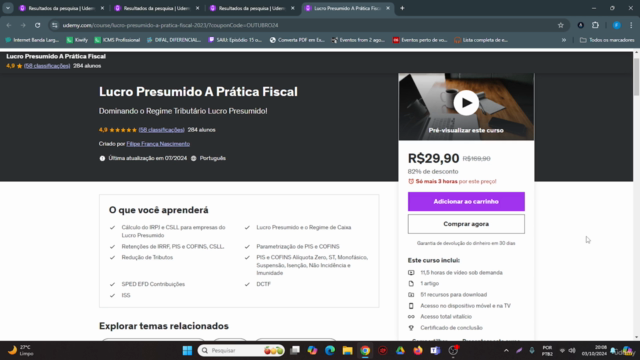
Task: View site information icon beside URL
Action: pos(55,25)
